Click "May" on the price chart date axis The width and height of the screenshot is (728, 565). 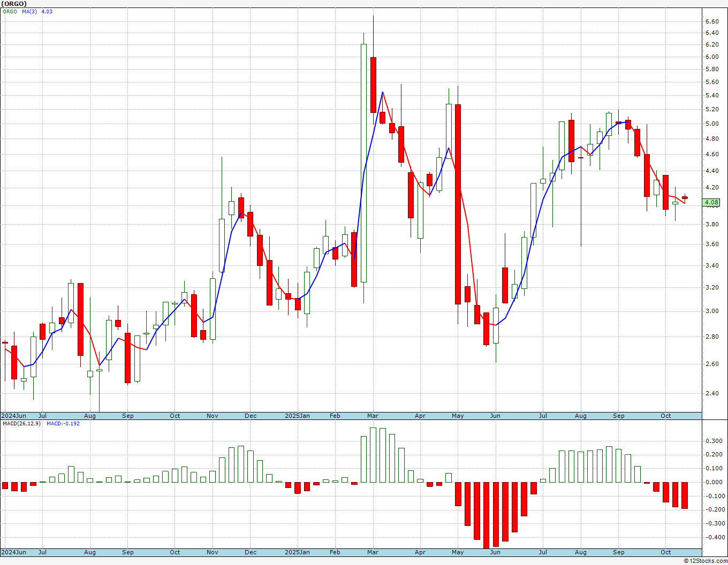tap(458, 416)
